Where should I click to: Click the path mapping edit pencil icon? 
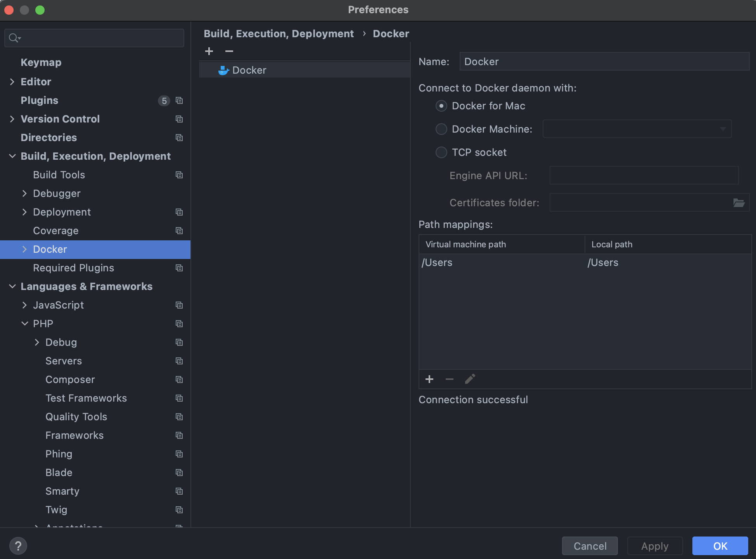click(469, 378)
